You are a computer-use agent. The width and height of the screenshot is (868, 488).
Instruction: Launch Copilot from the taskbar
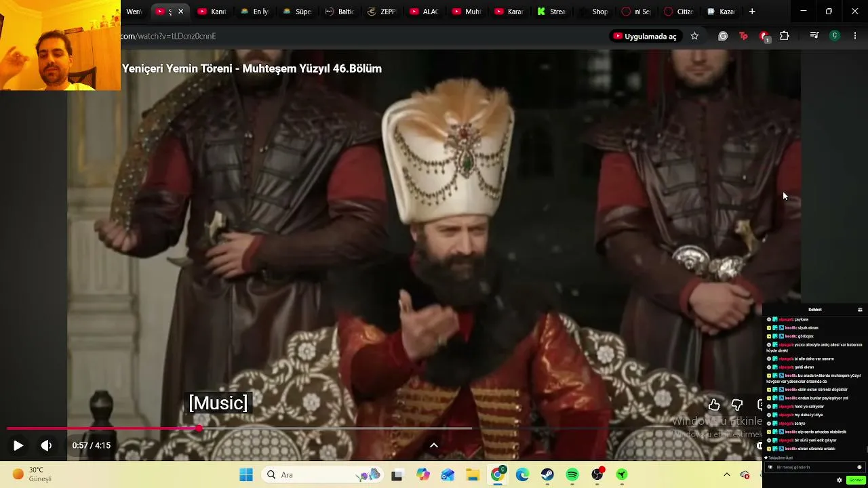click(x=423, y=474)
